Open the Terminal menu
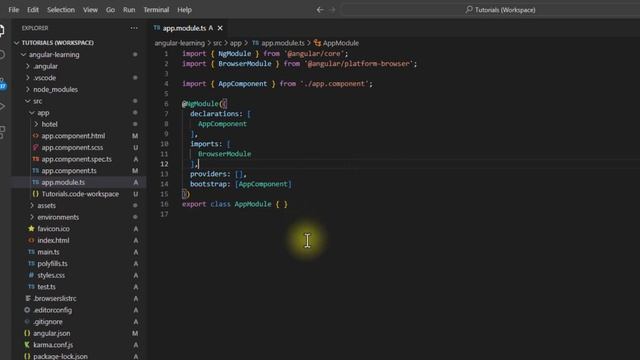The width and height of the screenshot is (640, 360). [x=156, y=10]
